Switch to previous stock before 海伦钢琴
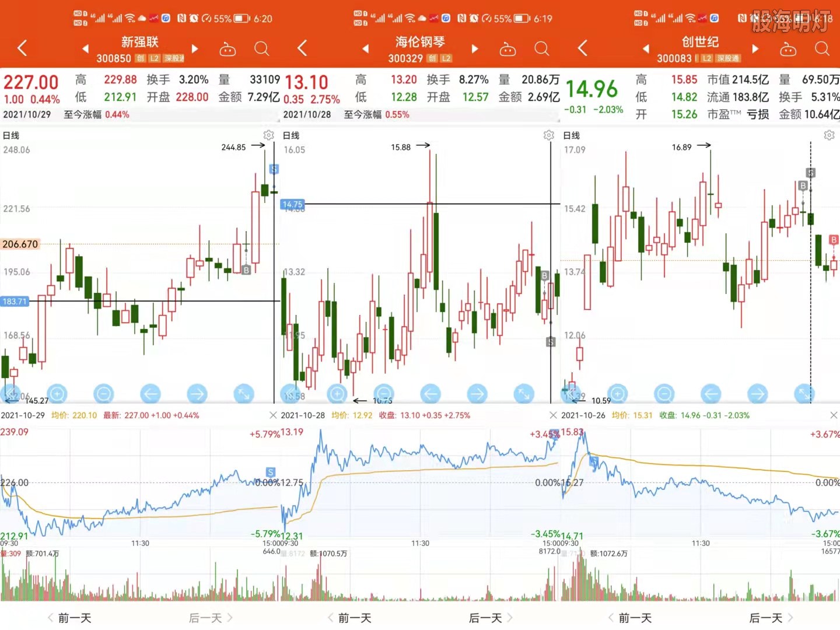Screen dimensions: 840x630 [366, 49]
